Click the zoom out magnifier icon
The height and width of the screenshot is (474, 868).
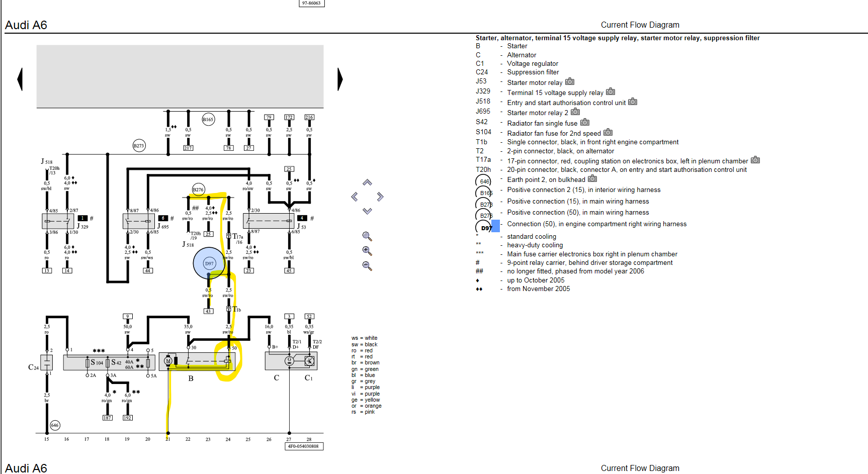click(x=367, y=266)
